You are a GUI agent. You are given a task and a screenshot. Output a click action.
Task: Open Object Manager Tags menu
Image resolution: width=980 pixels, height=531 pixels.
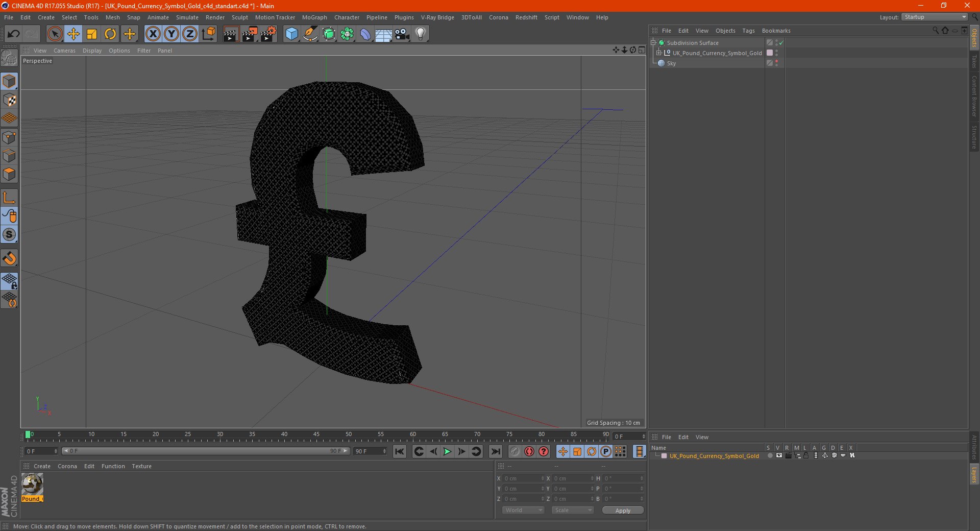pos(748,31)
